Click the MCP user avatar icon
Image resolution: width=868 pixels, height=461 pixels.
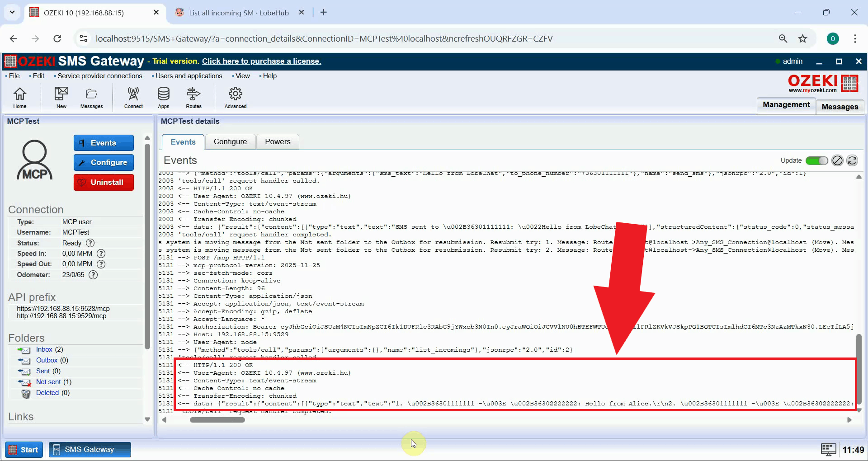35,160
